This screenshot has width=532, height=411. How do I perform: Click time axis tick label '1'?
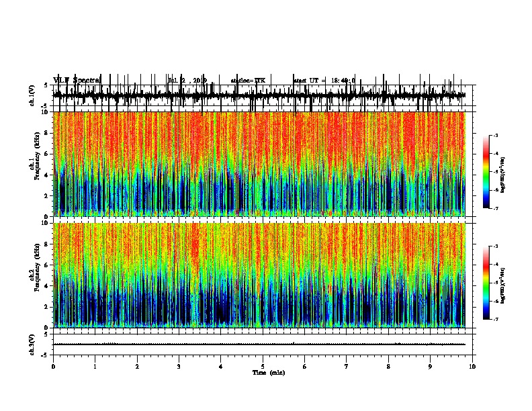point(95,367)
